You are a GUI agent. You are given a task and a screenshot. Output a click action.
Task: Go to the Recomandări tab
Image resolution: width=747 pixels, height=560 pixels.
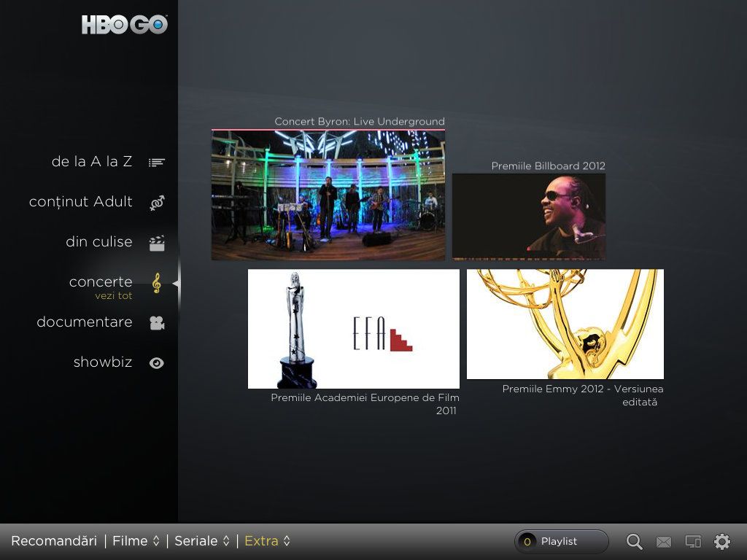54,541
